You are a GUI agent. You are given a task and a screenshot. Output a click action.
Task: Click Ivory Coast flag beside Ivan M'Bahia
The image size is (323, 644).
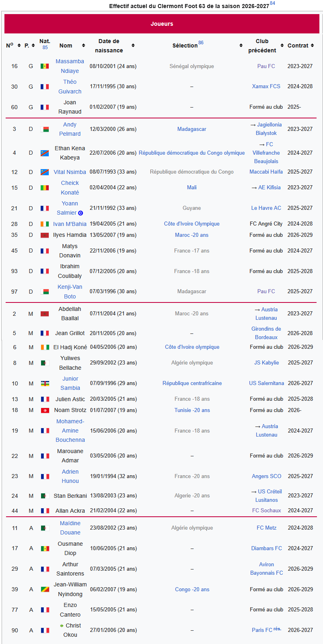point(45,224)
